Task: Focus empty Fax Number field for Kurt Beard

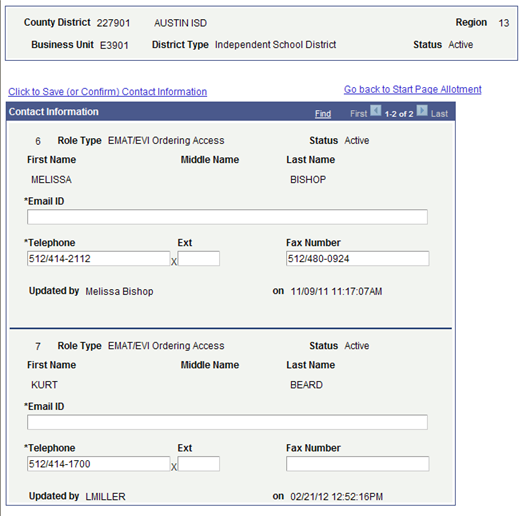Action: [x=357, y=464]
